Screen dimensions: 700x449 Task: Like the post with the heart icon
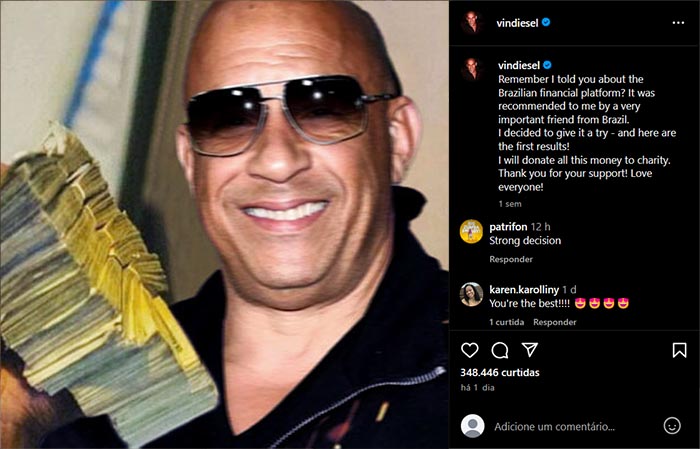(470, 350)
